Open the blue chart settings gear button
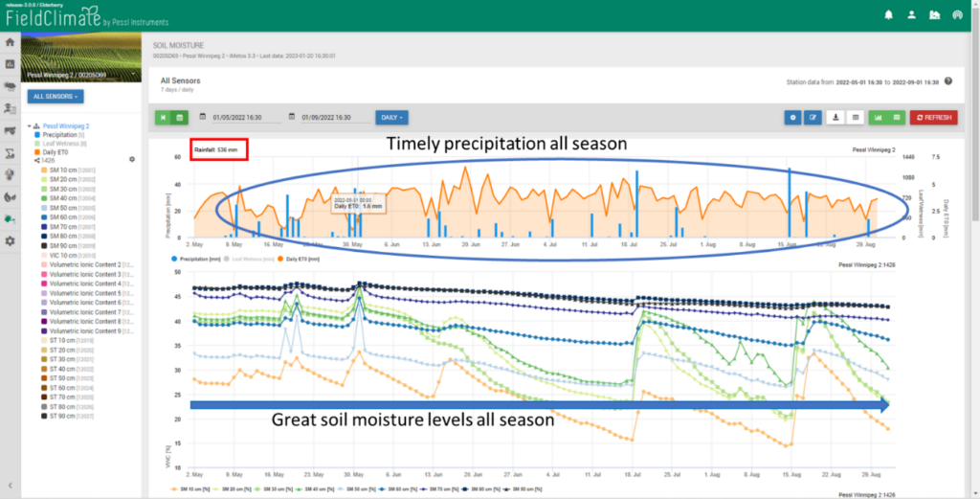 792,117
